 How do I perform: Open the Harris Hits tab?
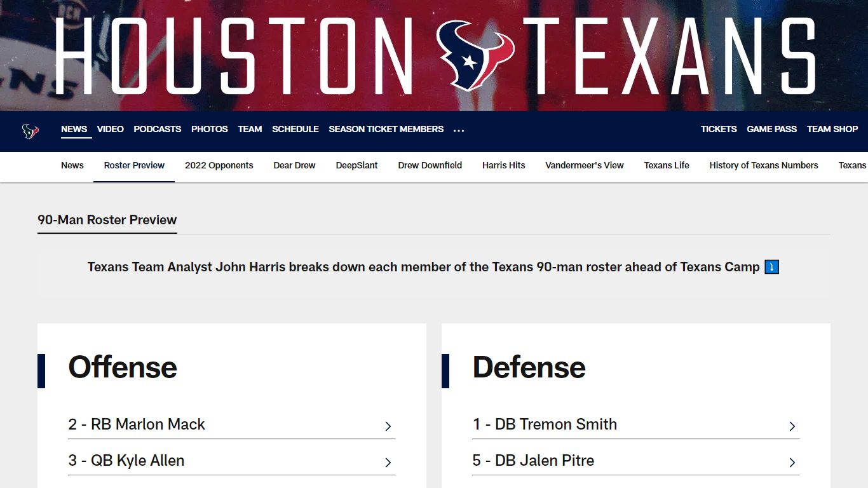point(504,165)
